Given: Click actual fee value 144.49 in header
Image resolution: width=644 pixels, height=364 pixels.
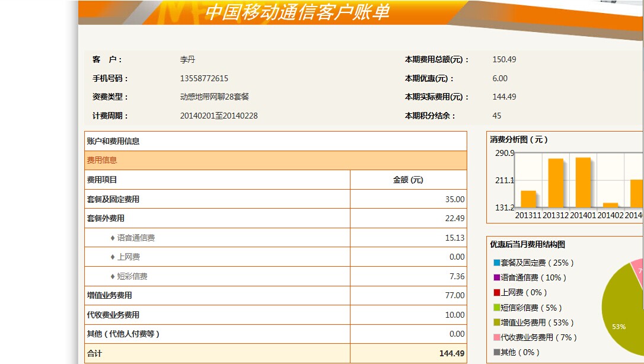Looking at the screenshot, I should [505, 97].
